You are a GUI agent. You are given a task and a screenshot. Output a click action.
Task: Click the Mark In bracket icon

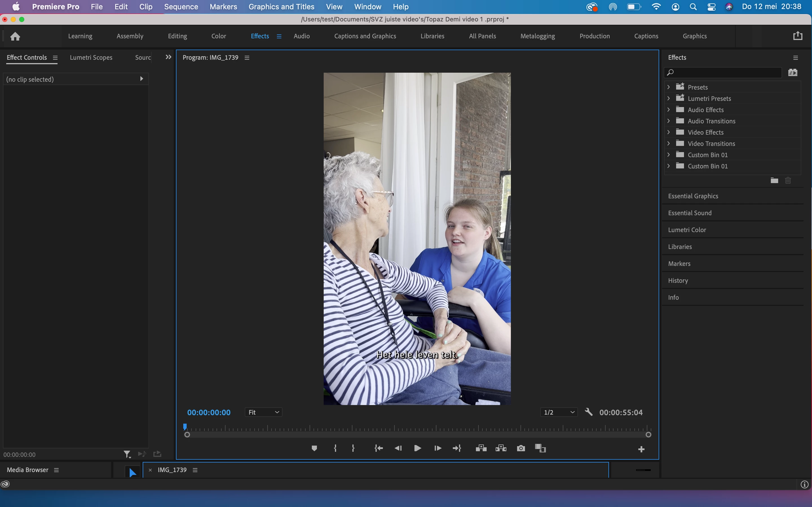coord(335,448)
